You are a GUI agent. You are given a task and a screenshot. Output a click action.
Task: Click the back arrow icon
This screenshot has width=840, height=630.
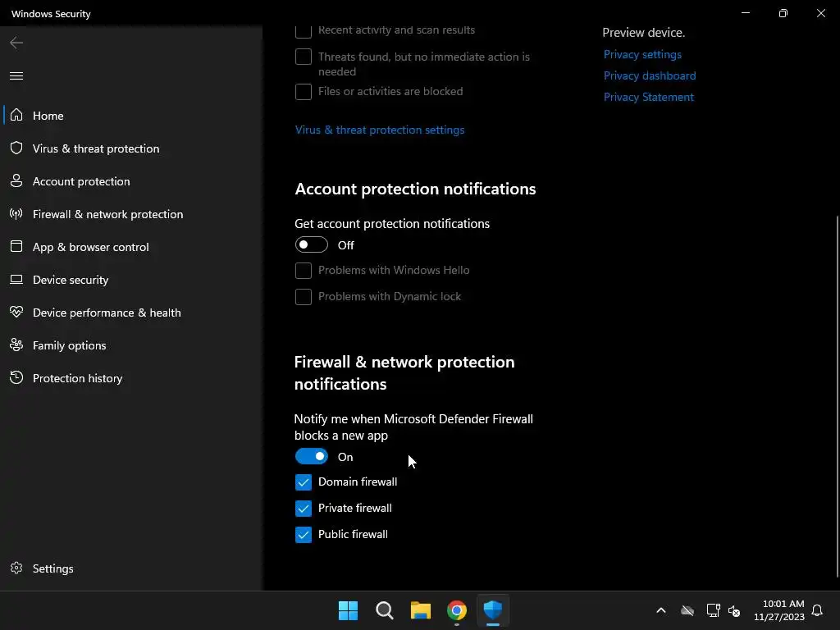(x=16, y=43)
